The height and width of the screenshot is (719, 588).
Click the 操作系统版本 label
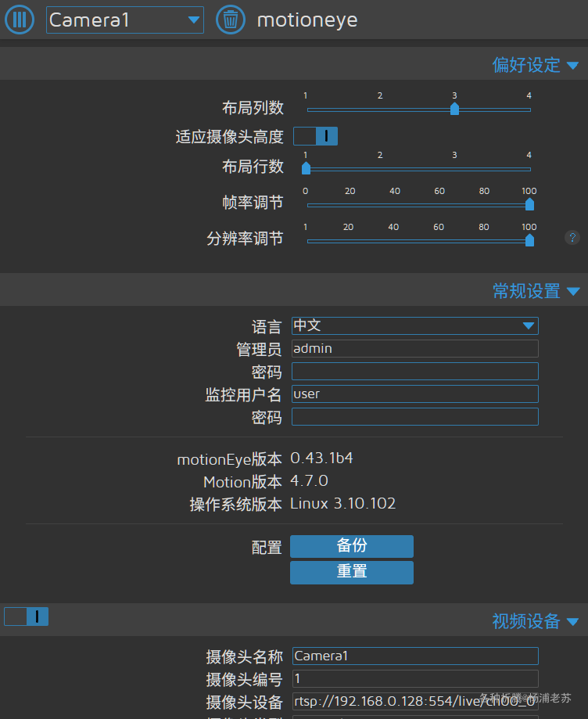(235, 505)
